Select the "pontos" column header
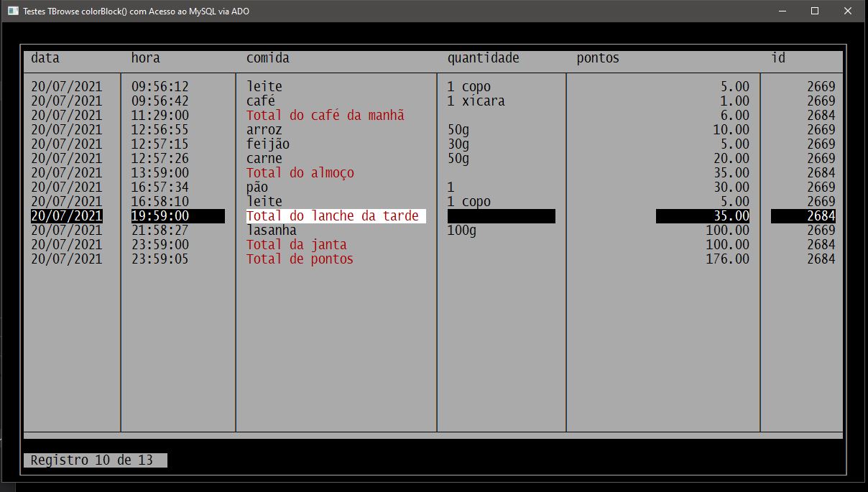 597,58
